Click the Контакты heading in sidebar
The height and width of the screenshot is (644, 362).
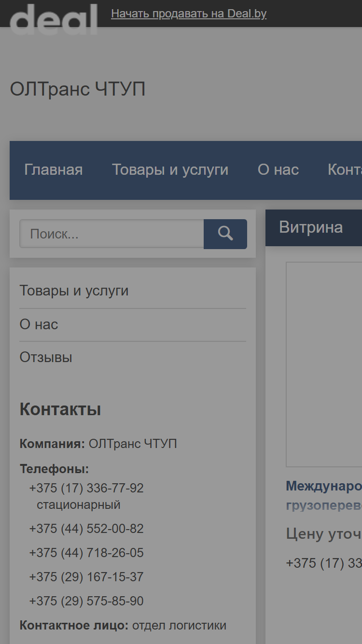point(60,409)
